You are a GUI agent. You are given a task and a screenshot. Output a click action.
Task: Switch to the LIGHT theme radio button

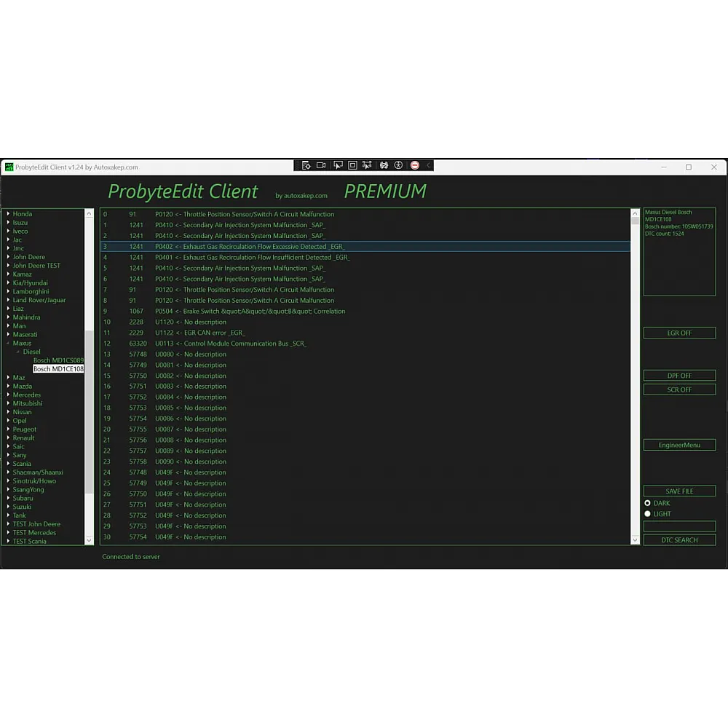[647, 514]
